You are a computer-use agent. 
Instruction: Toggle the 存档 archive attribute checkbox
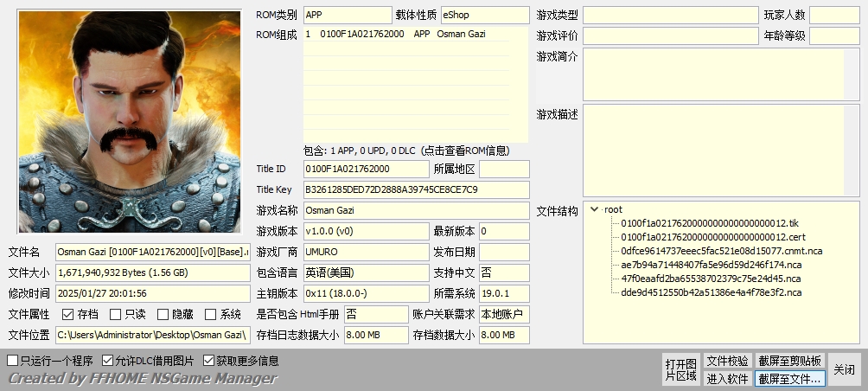67,314
